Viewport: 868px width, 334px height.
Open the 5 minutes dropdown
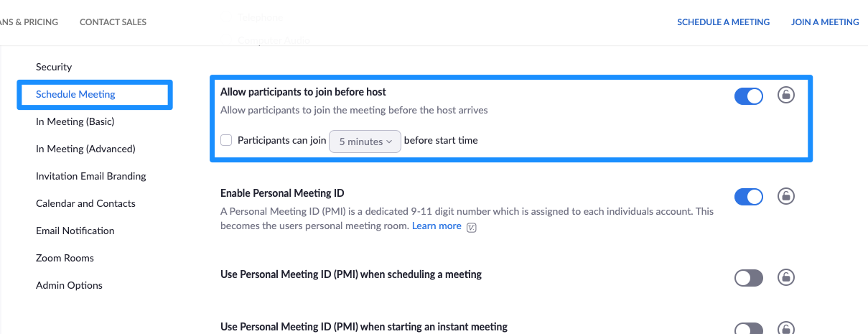365,142
